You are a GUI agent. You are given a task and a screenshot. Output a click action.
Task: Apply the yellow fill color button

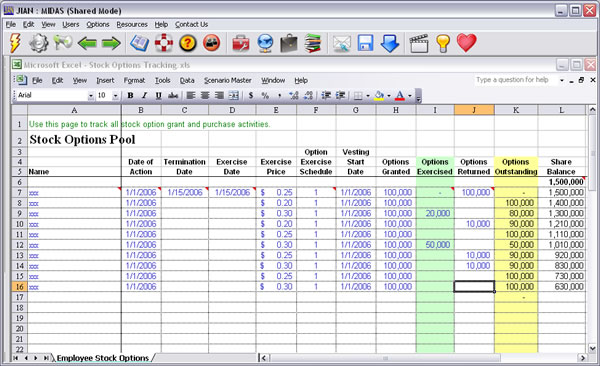pyautogui.click(x=379, y=95)
